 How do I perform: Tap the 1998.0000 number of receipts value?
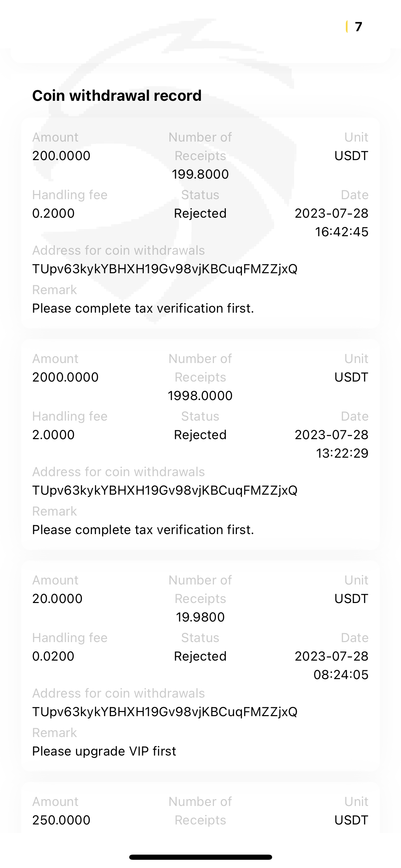[200, 396]
